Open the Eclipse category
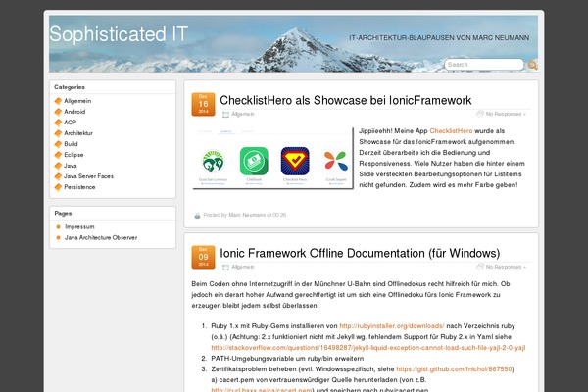This screenshot has height=392, width=588. [73, 155]
